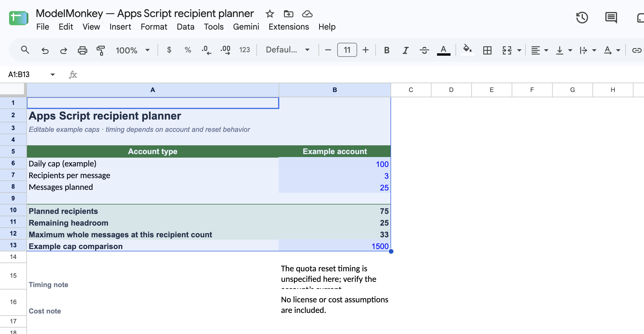Image resolution: width=644 pixels, height=334 pixels.
Task: Select column C header
Action: point(411,90)
